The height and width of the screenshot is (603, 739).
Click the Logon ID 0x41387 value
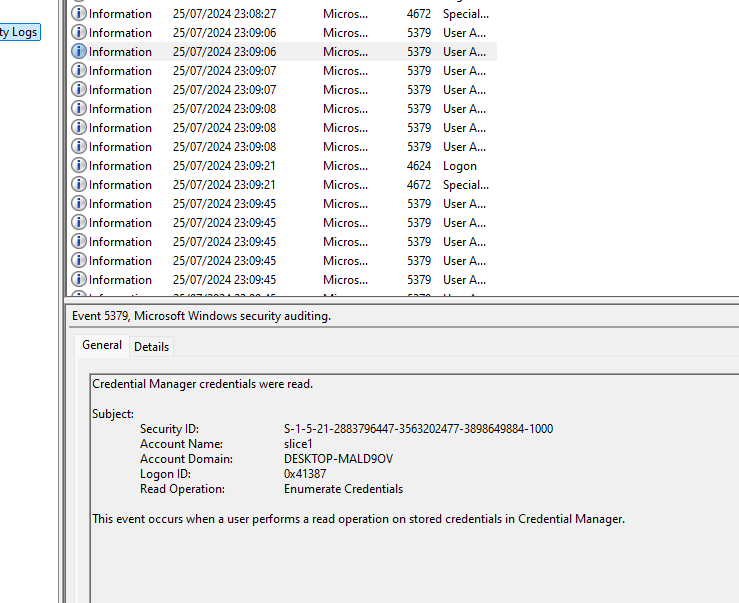[x=305, y=474]
